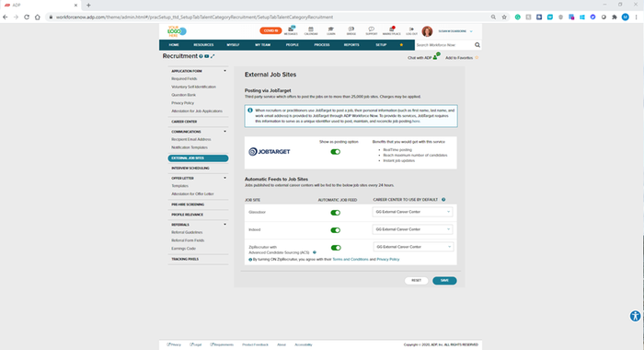Click the Reset button
The image size is (644, 350).
click(416, 281)
